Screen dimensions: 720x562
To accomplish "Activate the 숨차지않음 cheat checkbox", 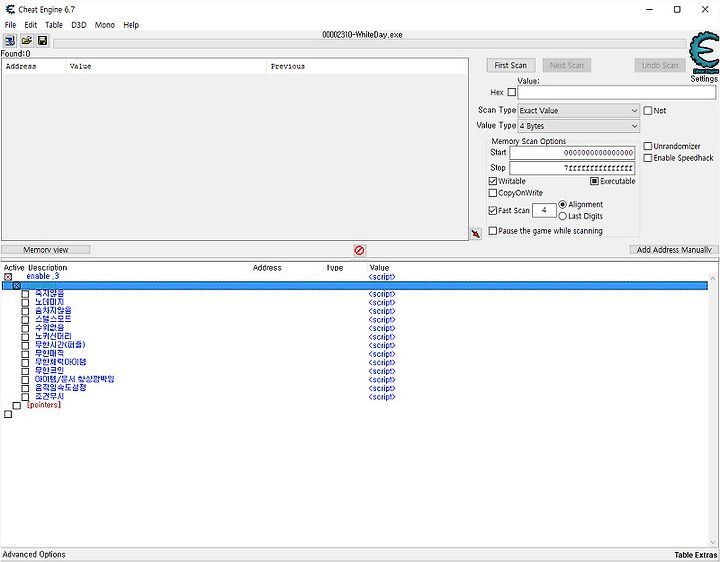I will coord(25,311).
